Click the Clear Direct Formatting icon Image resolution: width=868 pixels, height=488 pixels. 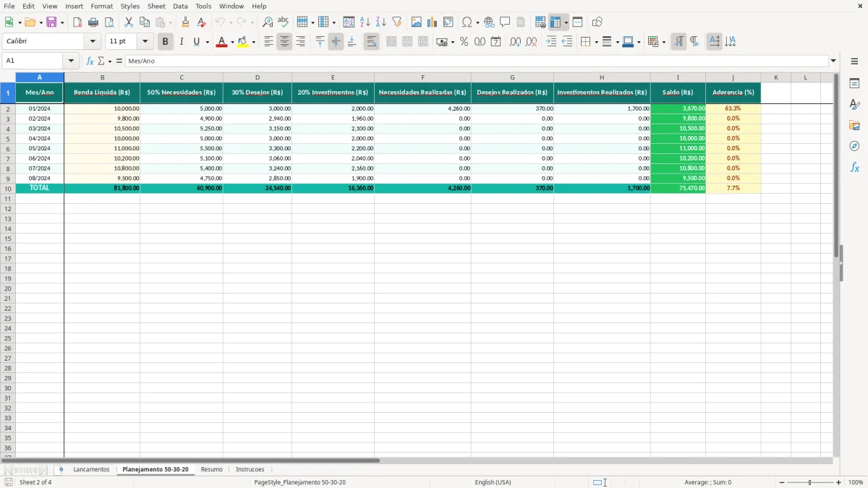[x=201, y=22]
